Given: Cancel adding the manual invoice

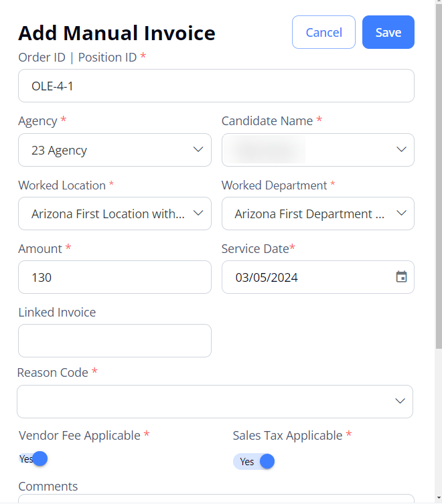Looking at the screenshot, I should (x=323, y=32).
